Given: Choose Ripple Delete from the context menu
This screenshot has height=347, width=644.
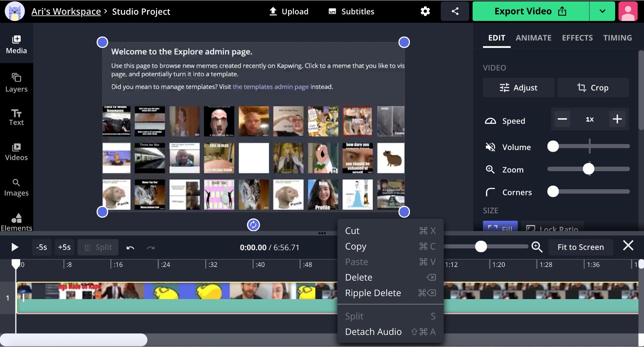Looking at the screenshot, I should click(373, 293).
